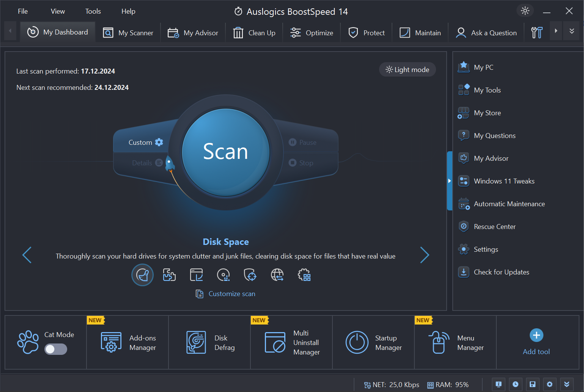Toggle the sun theme icon in title bar
This screenshot has height=392, width=584.
525,11
